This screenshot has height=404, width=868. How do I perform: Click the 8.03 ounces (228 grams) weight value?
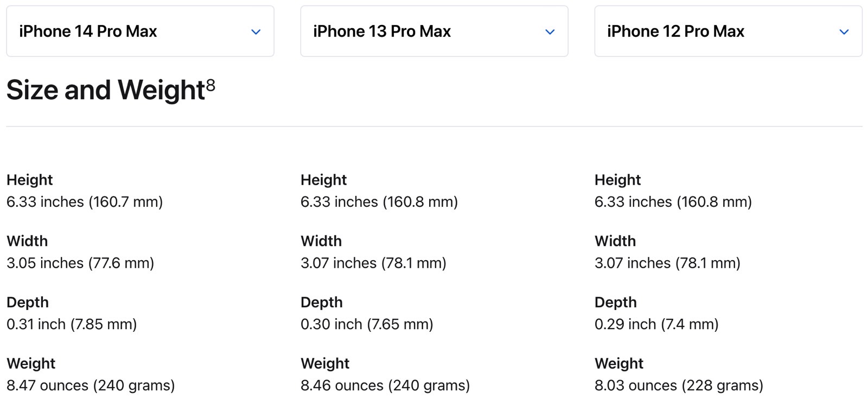[x=679, y=386]
